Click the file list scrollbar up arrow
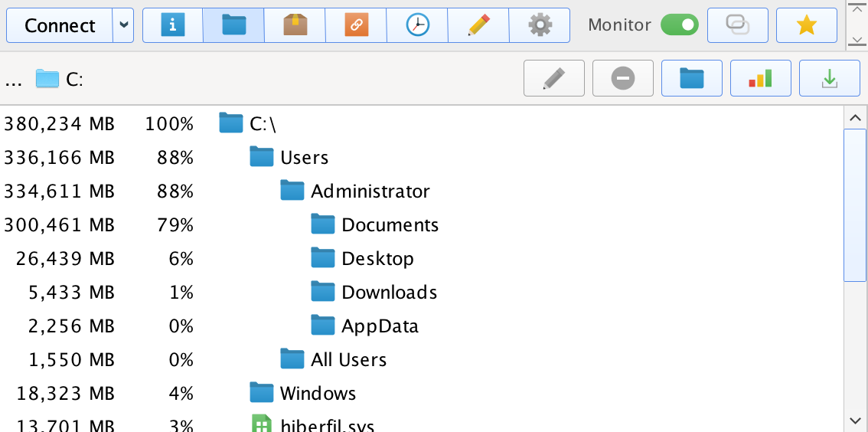Image resolution: width=868 pixels, height=432 pixels. pos(855,118)
